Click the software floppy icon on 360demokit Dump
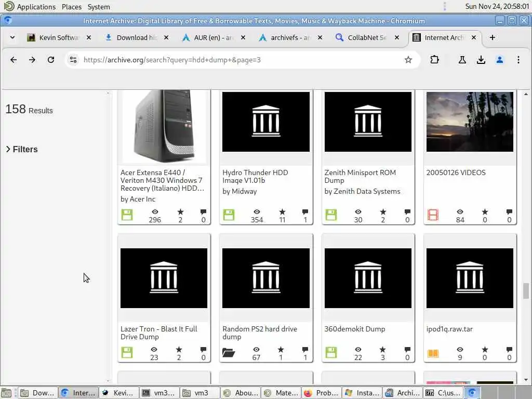Image resolution: width=532 pixels, height=399 pixels. point(331,353)
